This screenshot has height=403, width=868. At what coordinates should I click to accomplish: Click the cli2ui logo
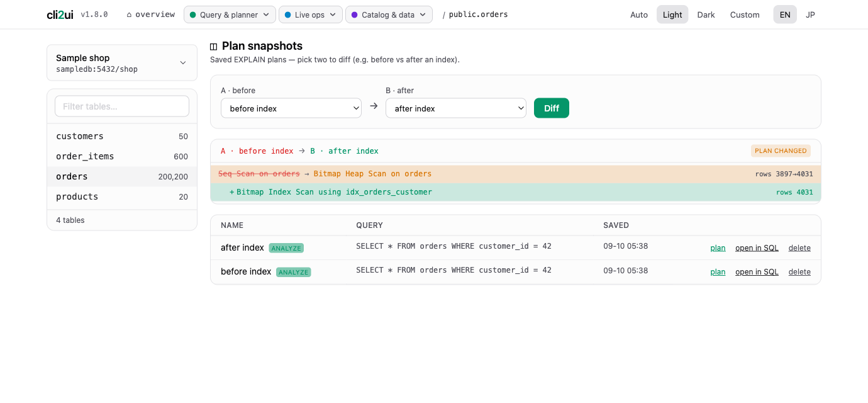(x=60, y=14)
